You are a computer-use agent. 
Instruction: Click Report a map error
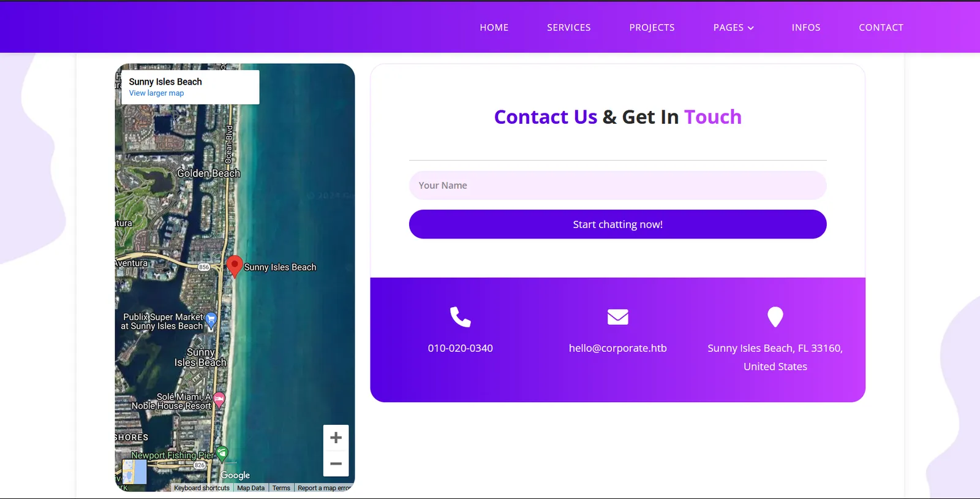(x=324, y=488)
